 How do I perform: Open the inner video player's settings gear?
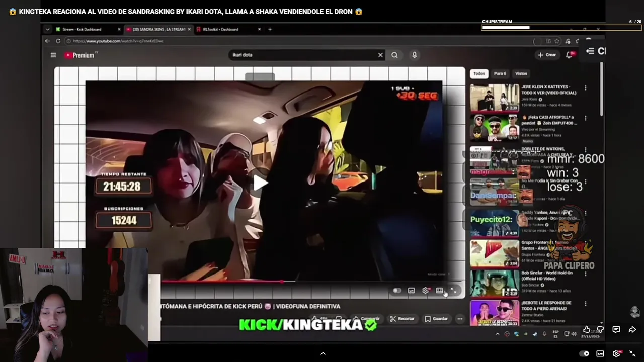coord(426,291)
